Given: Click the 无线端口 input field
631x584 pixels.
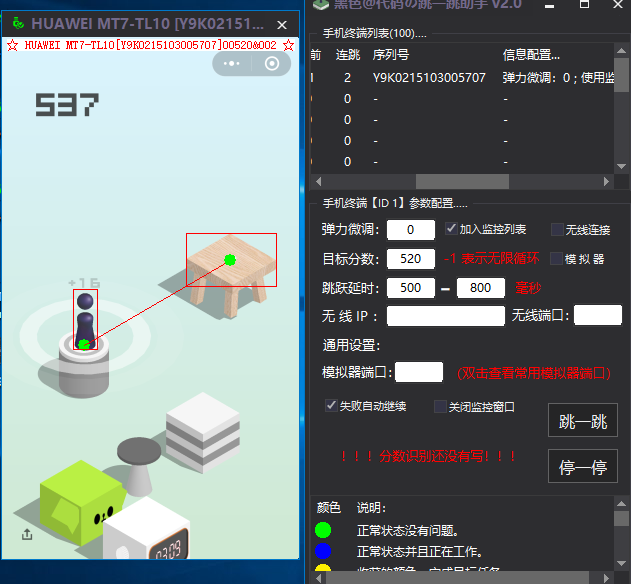Looking at the screenshot, I should [x=598, y=315].
